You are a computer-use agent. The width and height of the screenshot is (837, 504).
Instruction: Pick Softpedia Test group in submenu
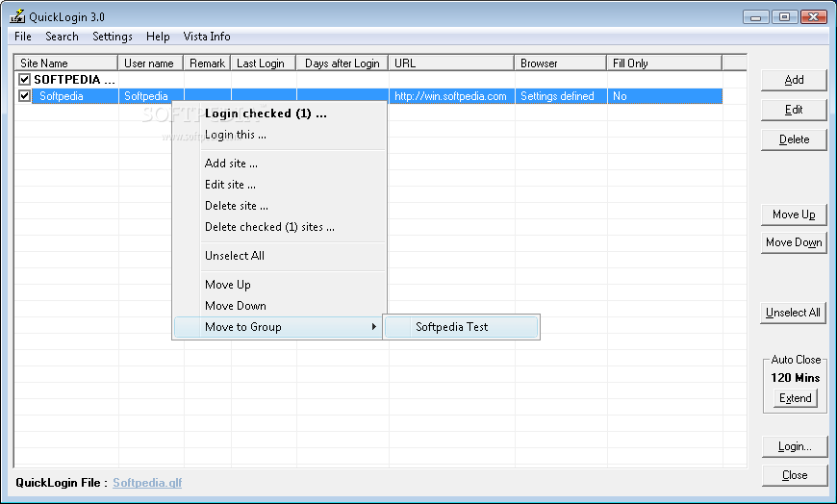pos(461,327)
